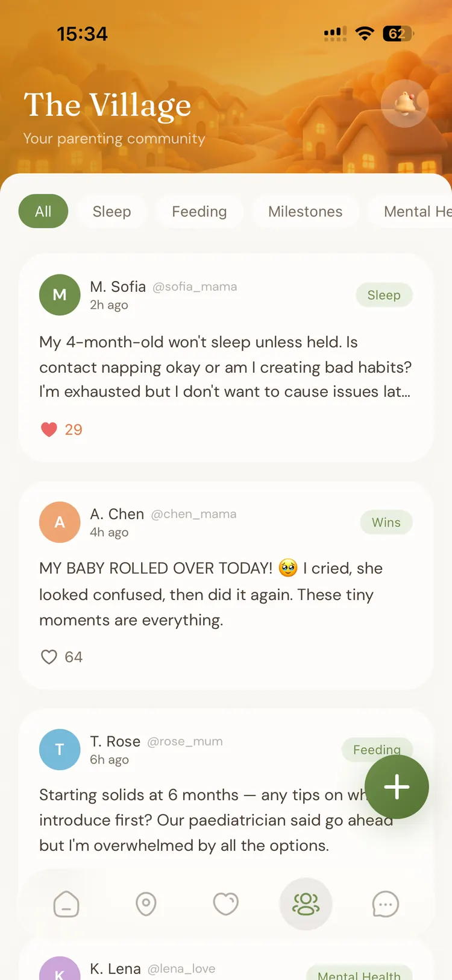Open the saved favorites heart icon in navigation
The image size is (452, 980).
tap(226, 904)
